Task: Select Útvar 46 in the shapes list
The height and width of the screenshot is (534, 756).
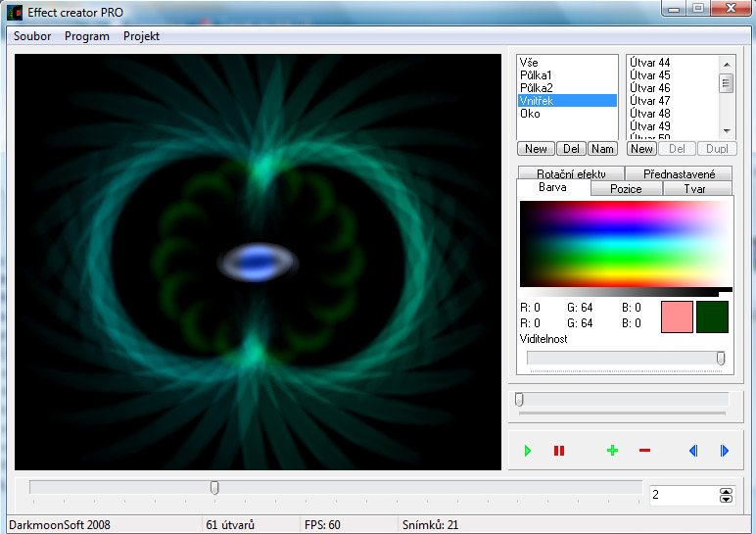Action: [650, 88]
